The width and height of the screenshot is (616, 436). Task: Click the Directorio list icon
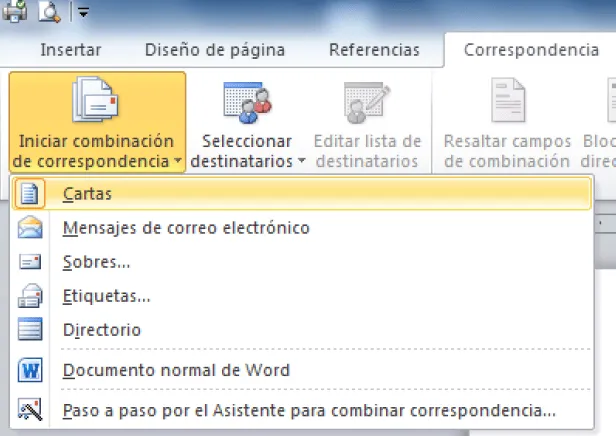[30, 329]
